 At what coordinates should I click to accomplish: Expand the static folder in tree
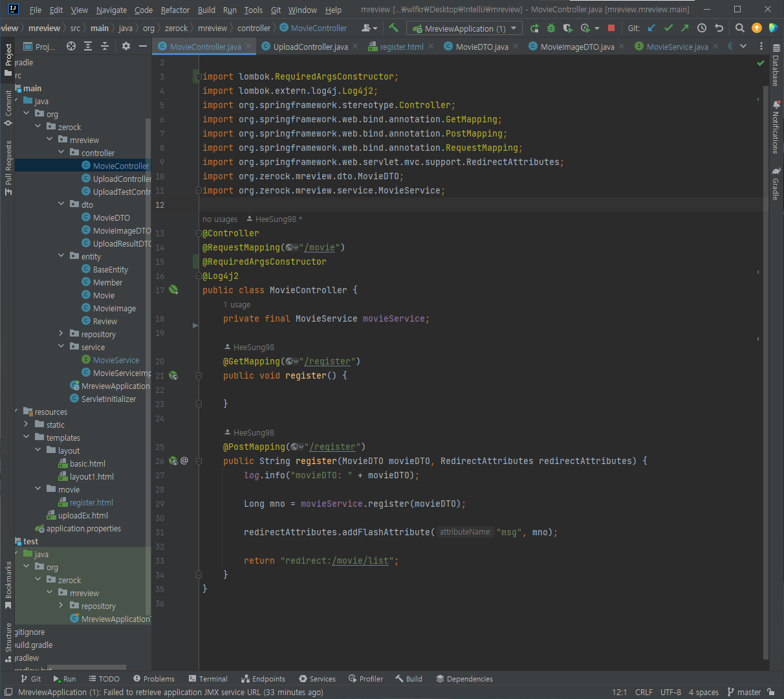click(x=27, y=425)
